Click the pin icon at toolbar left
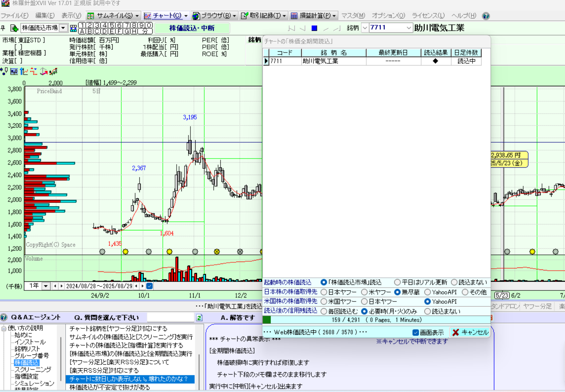This screenshot has width=565, height=392. pyautogui.click(x=3, y=28)
